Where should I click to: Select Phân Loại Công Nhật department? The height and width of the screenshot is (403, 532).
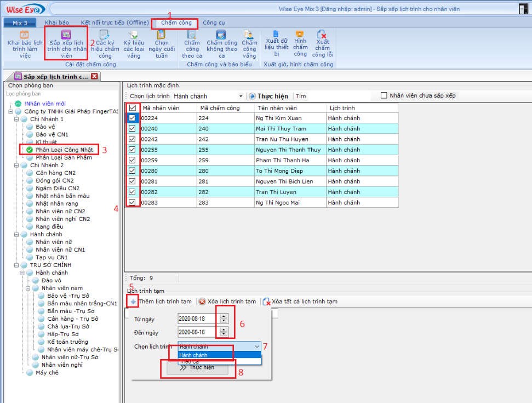[x=64, y=150]
